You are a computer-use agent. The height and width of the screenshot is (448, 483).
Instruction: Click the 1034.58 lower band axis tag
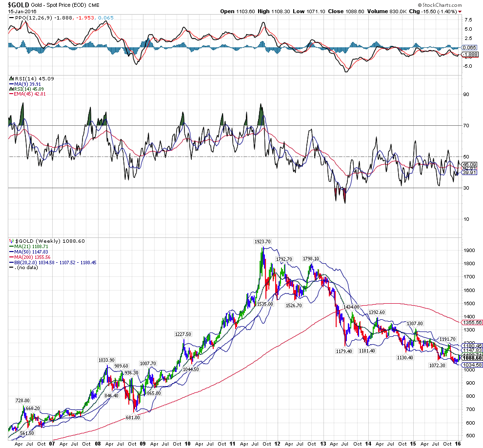(472, 365)
